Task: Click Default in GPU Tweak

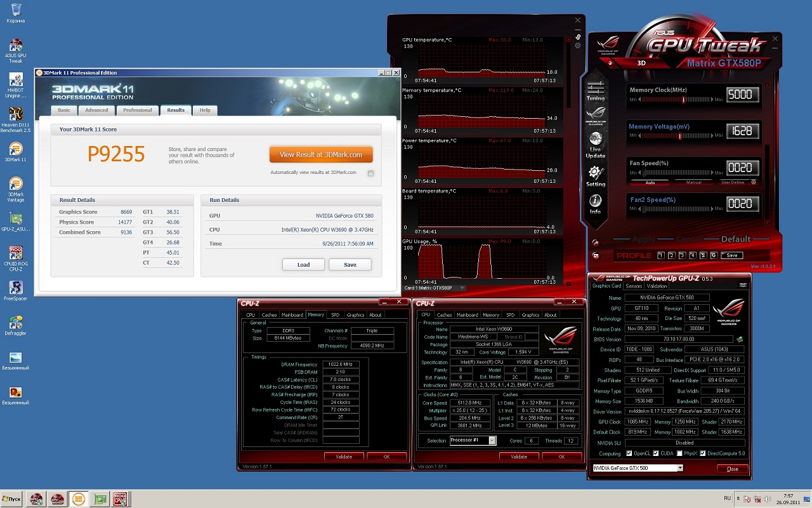Action: (x=736, y=239)
